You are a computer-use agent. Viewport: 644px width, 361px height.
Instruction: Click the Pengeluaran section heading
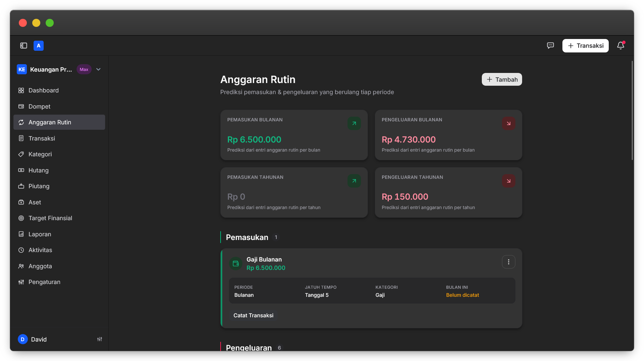tap(249, 348)
